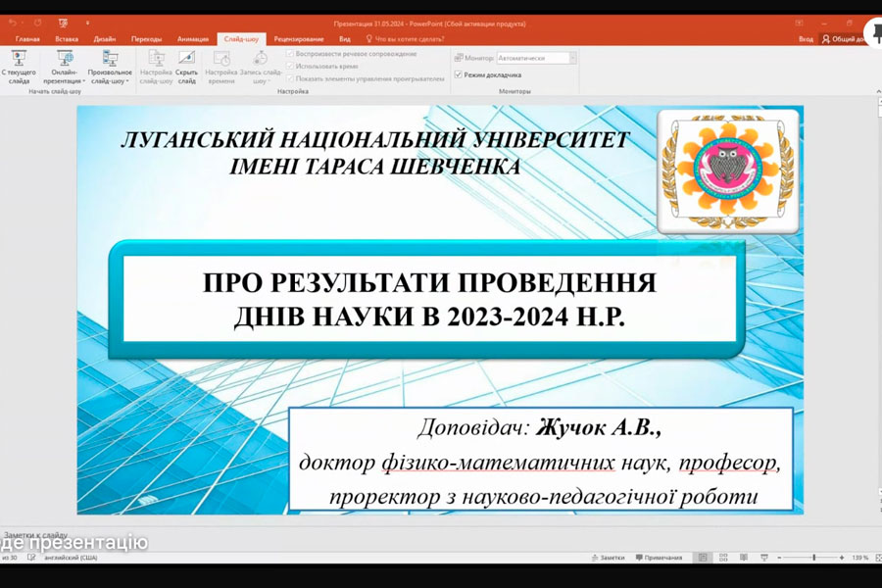Select Слайд-шоу ribbon tab
The height and width of the screenshot is (588, 882).
click(241, 39)
